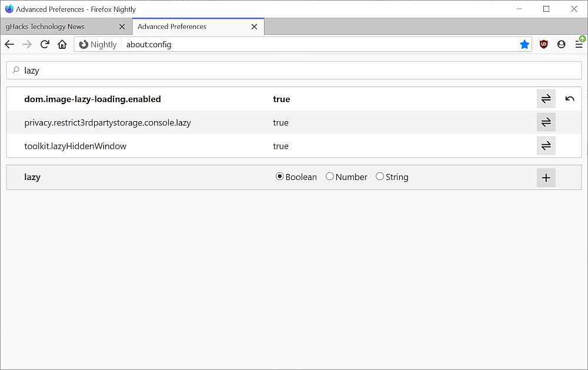Toggle dom.image-lazy-loading.enabled value

546,99
